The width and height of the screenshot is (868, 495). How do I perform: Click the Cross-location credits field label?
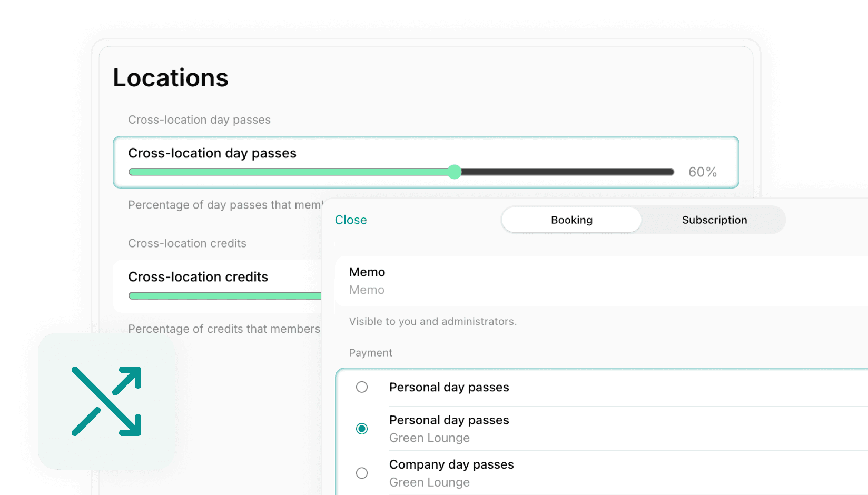click(x=198, y=276)
